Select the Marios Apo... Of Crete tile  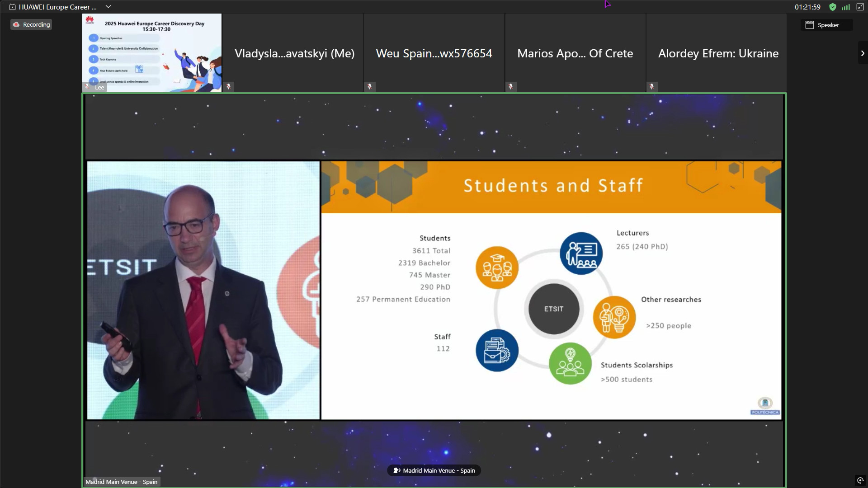pos(576,53)
